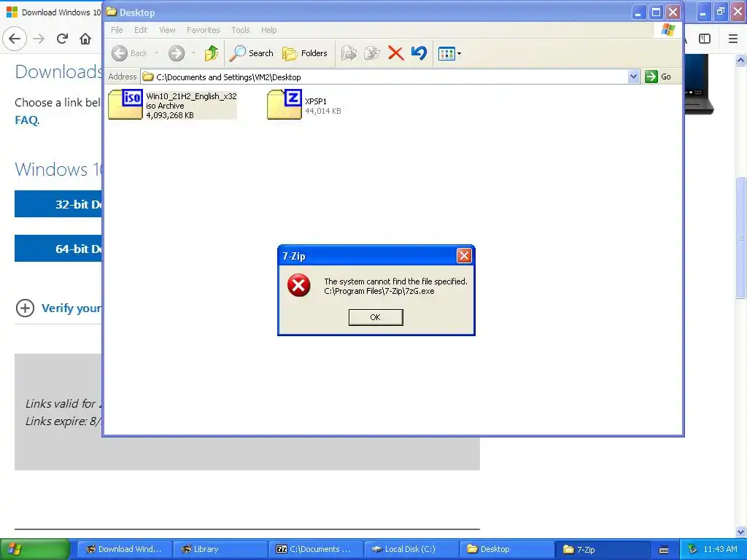Click the Forward arrow in Desktop explorer
The image size is (747, 560).
177,53
